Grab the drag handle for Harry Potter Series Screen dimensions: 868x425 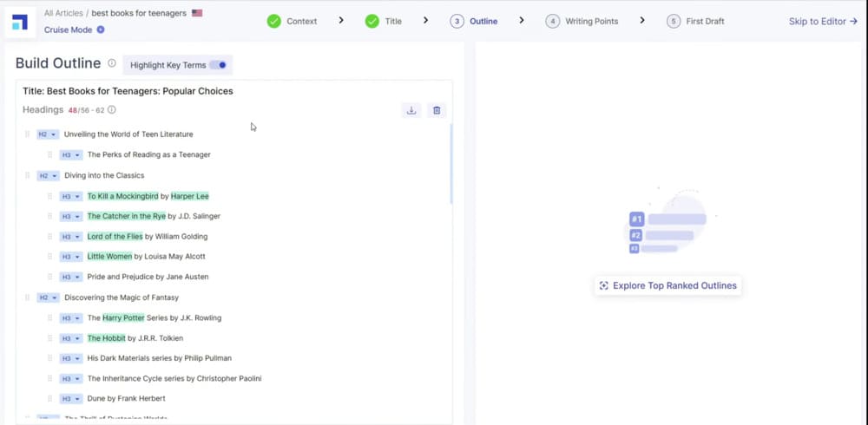tap(49, 317)
